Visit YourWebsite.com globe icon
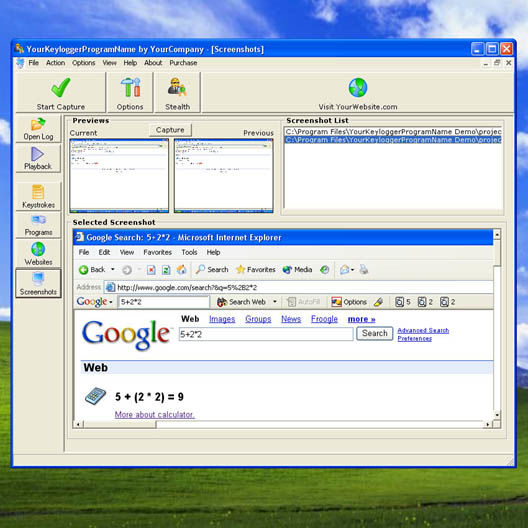This screenshot has height=528, width=528. pos(358,88)
